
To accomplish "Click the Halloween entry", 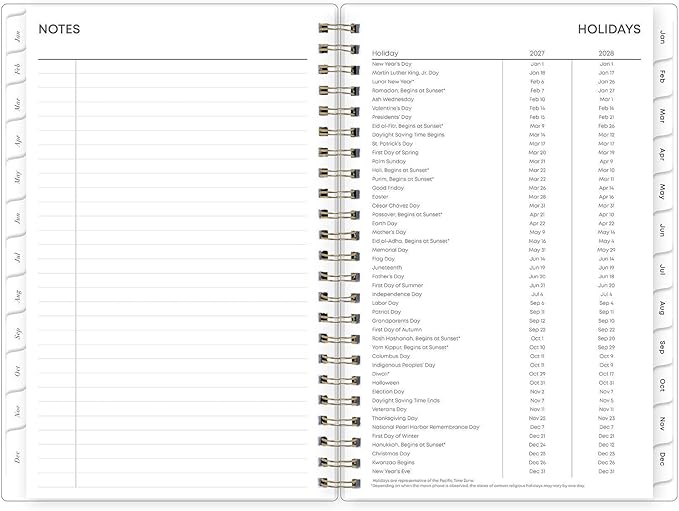I will 385,383.
